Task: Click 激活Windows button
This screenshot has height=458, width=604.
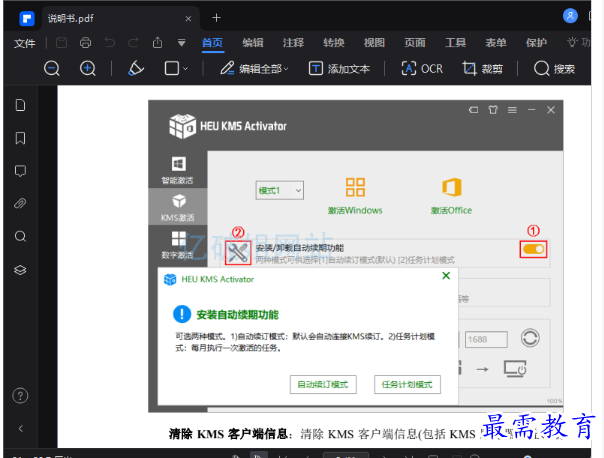Action: click(355, 196)
